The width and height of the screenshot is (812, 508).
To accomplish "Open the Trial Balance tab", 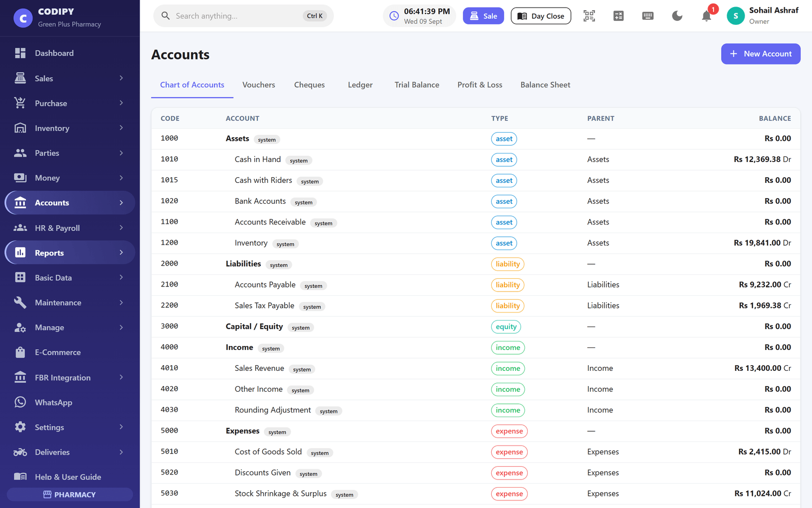I will point(417,85).
